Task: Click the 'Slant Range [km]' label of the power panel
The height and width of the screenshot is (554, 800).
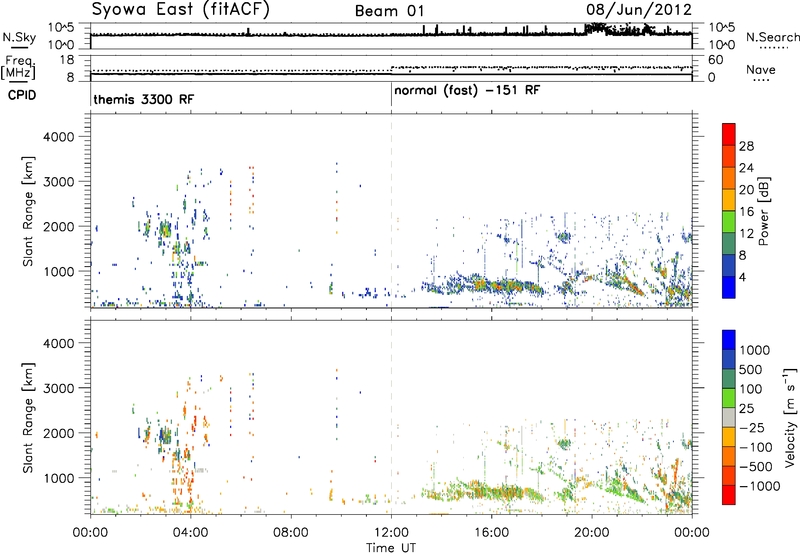Action: coord(28,211)
